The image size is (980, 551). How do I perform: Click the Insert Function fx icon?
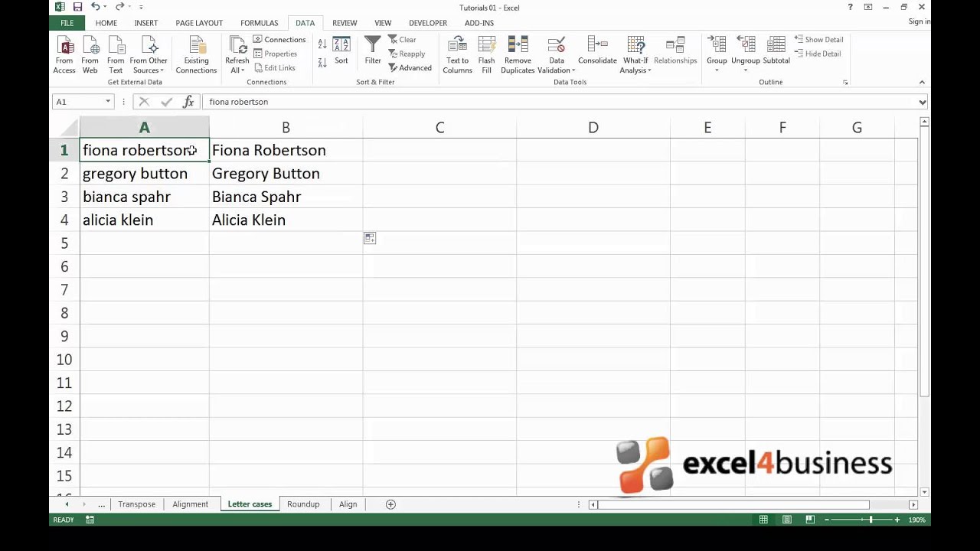188,101
